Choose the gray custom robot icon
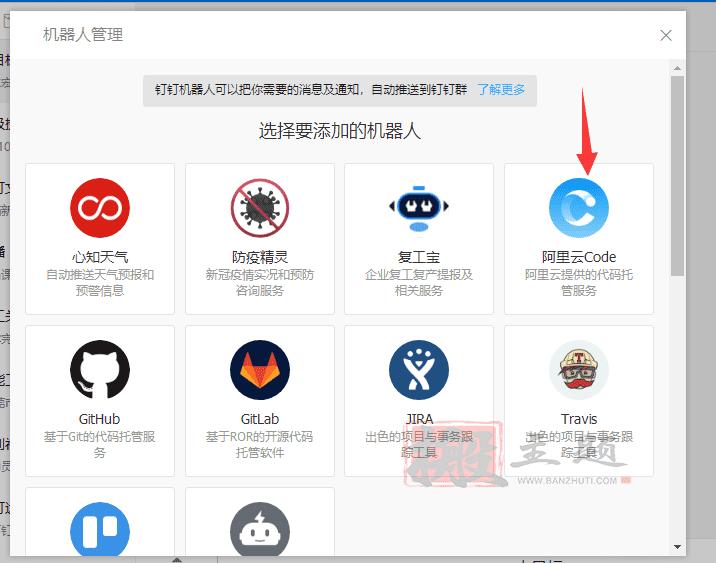Viewport: 716px width, 563px height. point(260,530)
